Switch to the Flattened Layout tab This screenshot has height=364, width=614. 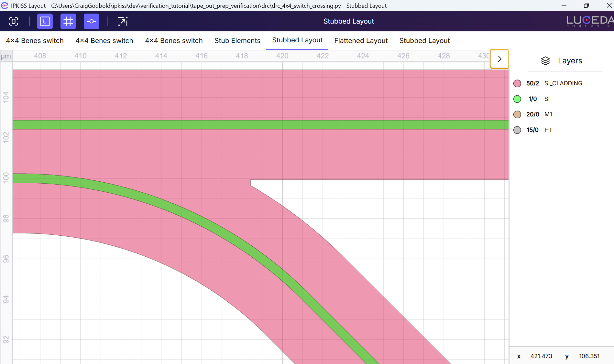[x=361, y=41]
